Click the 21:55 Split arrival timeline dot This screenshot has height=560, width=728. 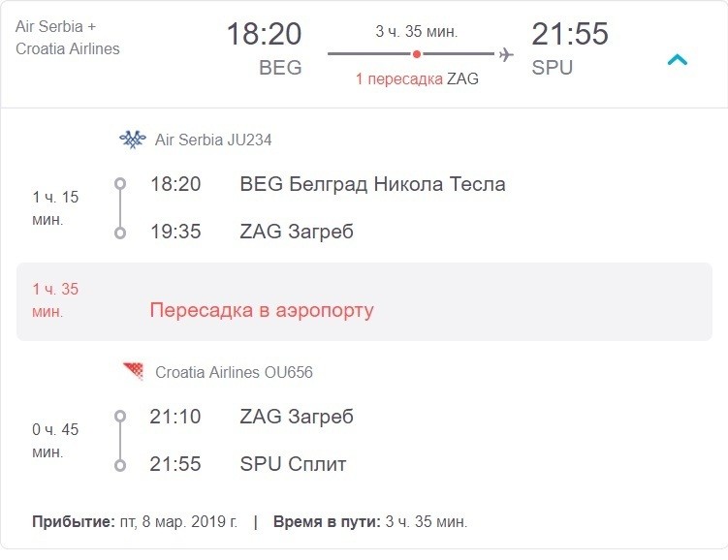(120, 465)
